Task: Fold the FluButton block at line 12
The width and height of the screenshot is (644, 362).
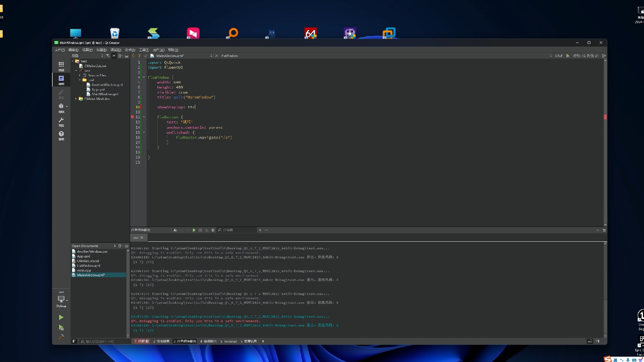Action: (144, 117)
